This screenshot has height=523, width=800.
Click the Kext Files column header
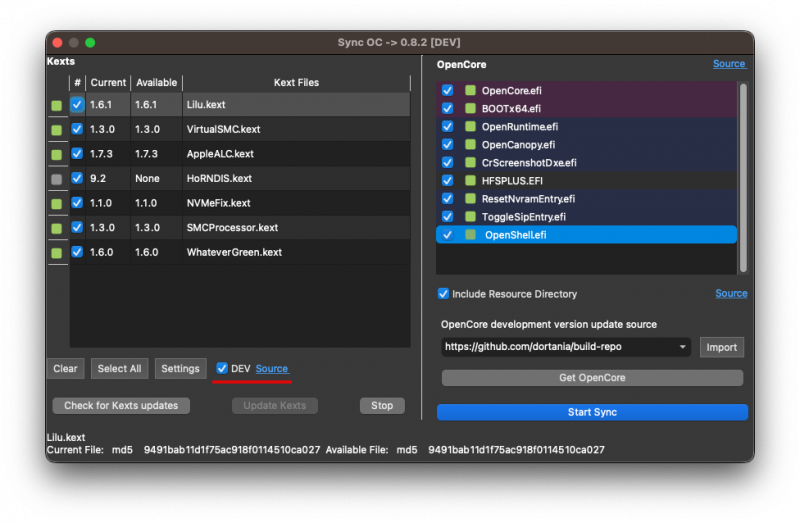[295, 82]
